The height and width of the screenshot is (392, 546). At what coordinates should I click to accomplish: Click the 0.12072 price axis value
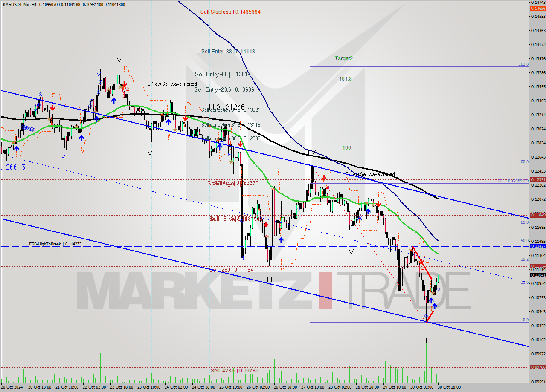pyautogui.click(x=538, y=199)
